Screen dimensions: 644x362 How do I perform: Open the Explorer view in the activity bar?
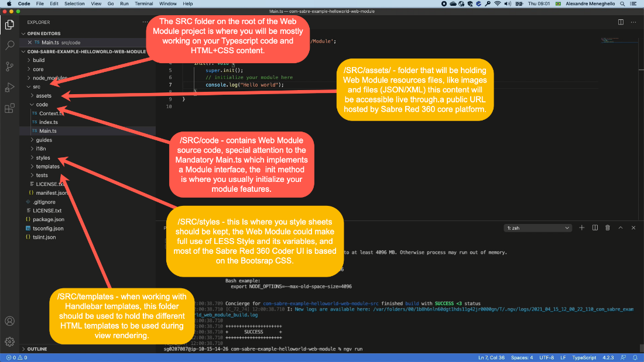pyautogui.click(x=9, y=25)
